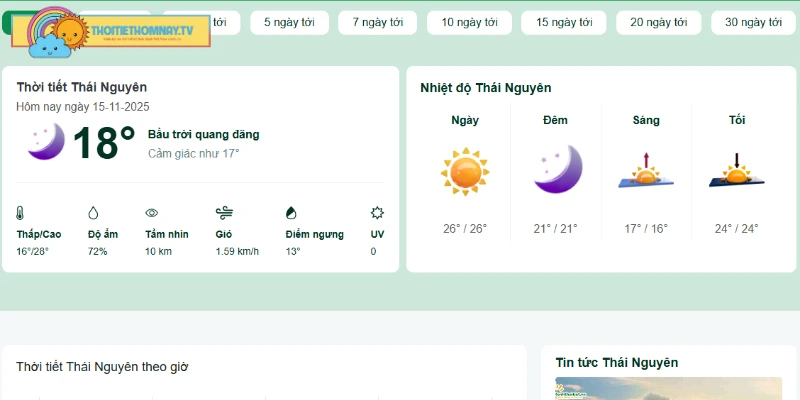This screenshot has width=800, height=400.
Task: Click the Tối column label
Action: click(x=737, y=120)
